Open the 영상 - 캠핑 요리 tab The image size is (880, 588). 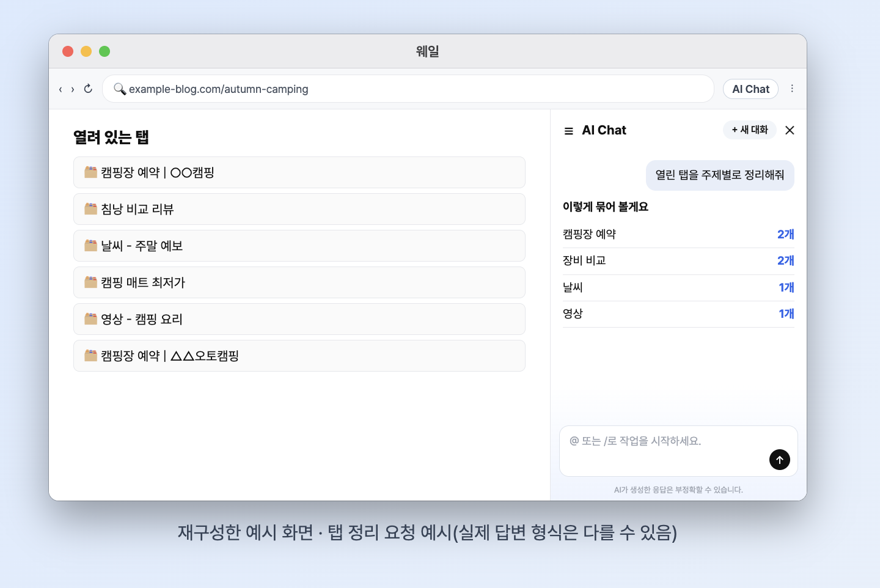(x=299, y=319)
